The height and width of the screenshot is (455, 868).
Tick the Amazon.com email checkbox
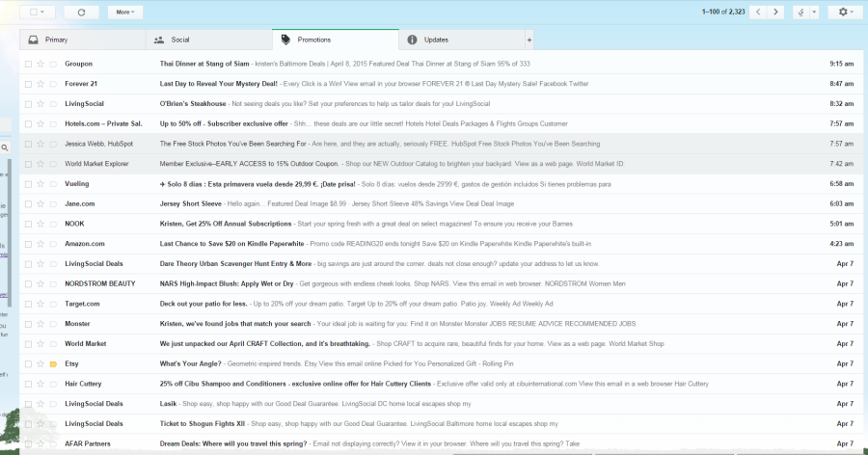pos(28,244)
